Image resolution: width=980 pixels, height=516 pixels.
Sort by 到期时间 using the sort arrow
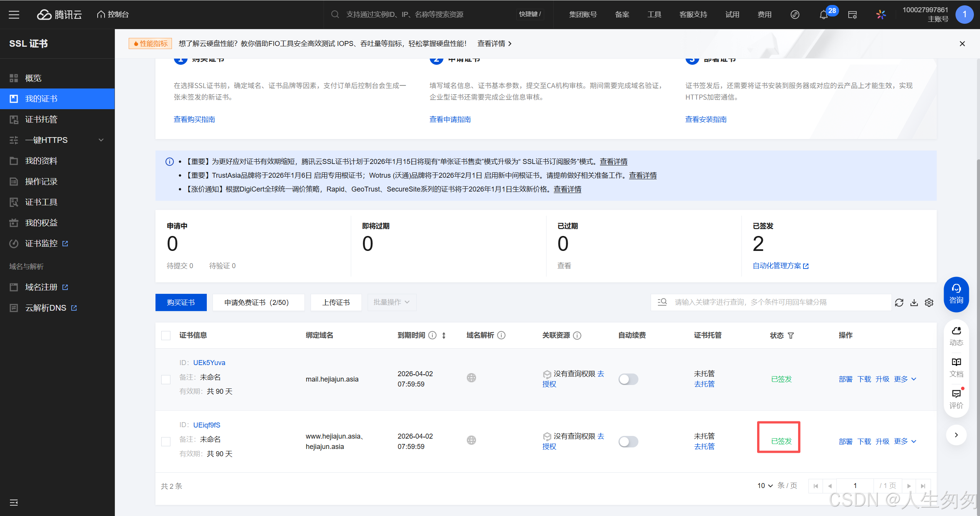pyautogui.click(x=444, y=336)
